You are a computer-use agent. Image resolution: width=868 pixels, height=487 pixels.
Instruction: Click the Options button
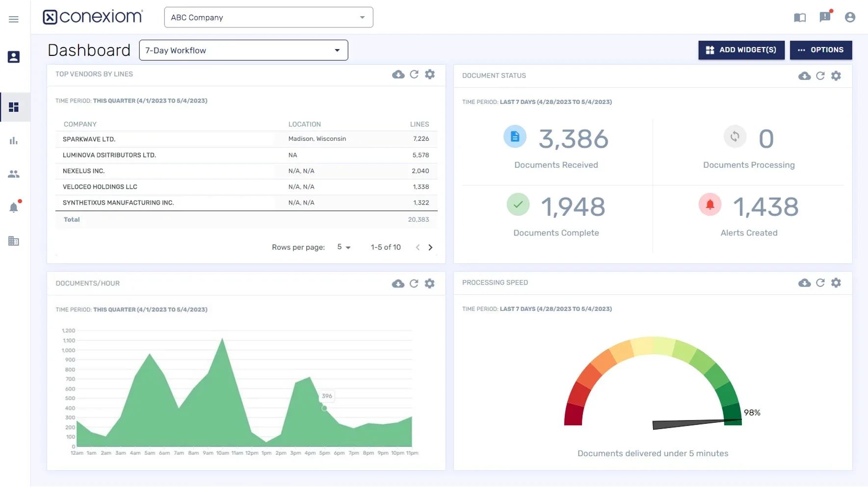tap(820, 50)
